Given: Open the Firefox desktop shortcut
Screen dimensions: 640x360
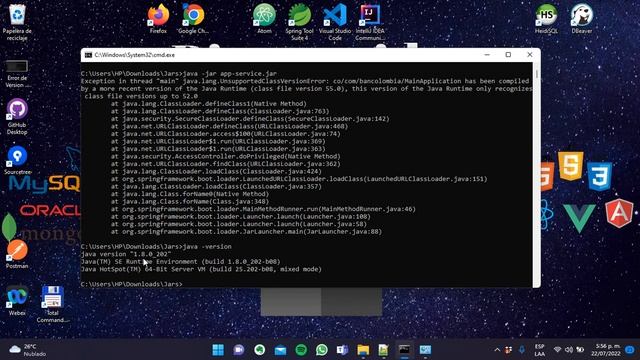Looking at the screenshot, I should tap(158, 18).
